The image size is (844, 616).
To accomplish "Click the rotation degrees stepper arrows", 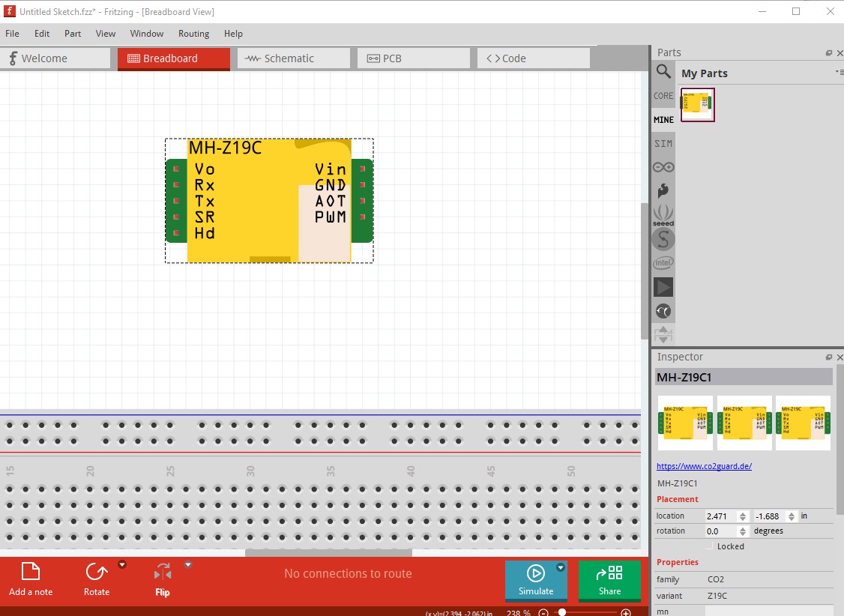I will pos(743,531).
